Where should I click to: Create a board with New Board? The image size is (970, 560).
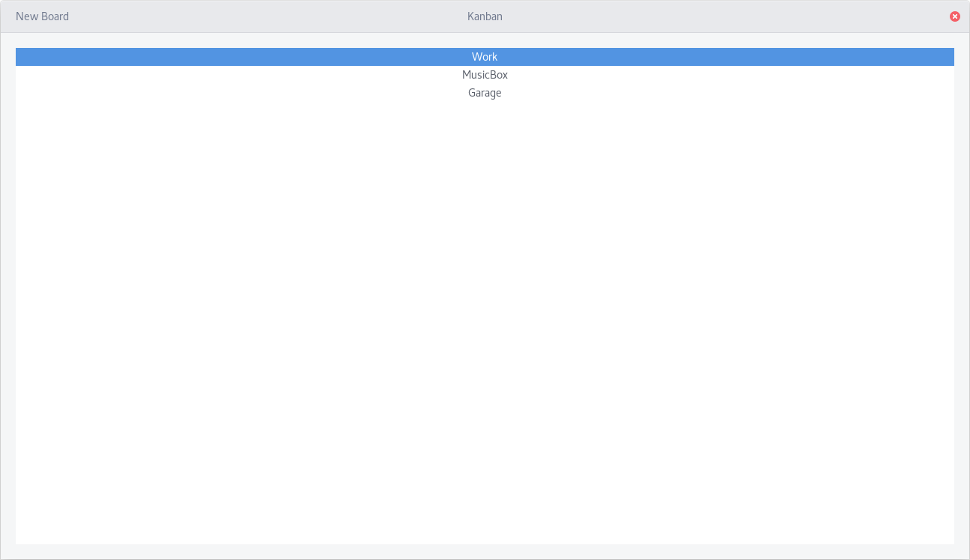coord(42,16)
